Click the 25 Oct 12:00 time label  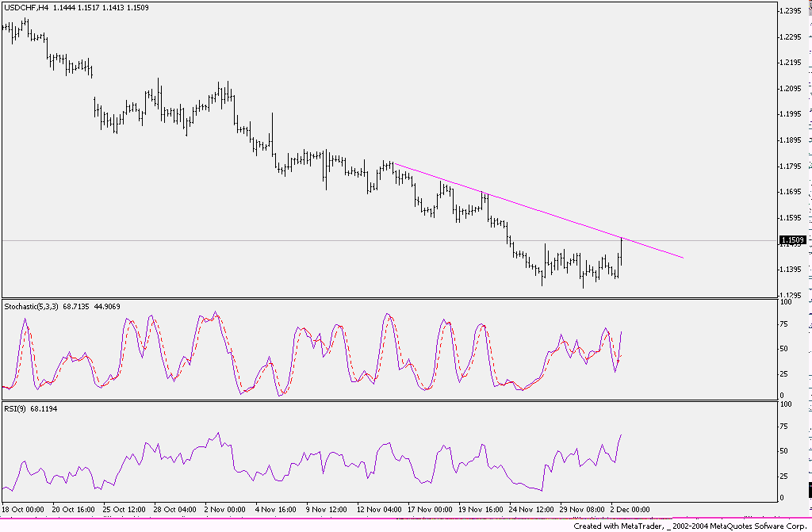(x=124, y=510)
